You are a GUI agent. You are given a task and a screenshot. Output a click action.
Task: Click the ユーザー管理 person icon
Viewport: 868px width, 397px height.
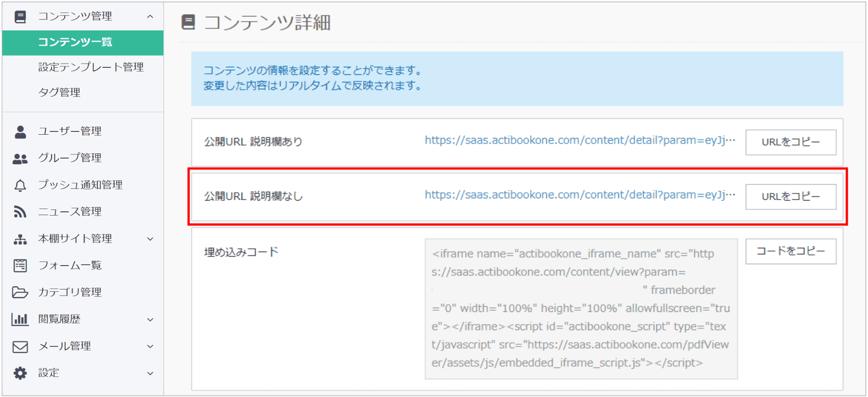(x=20, y=132)
